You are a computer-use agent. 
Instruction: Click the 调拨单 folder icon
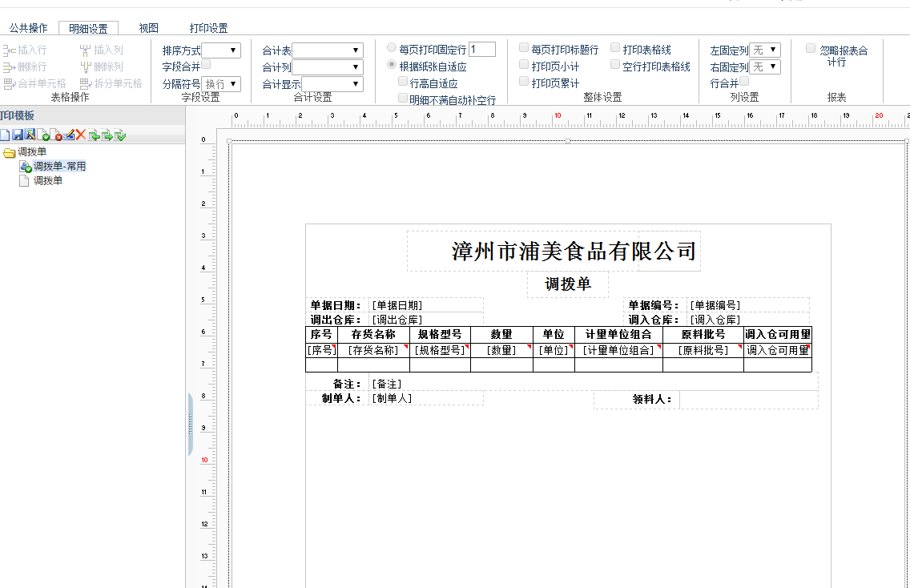point(10,153)
